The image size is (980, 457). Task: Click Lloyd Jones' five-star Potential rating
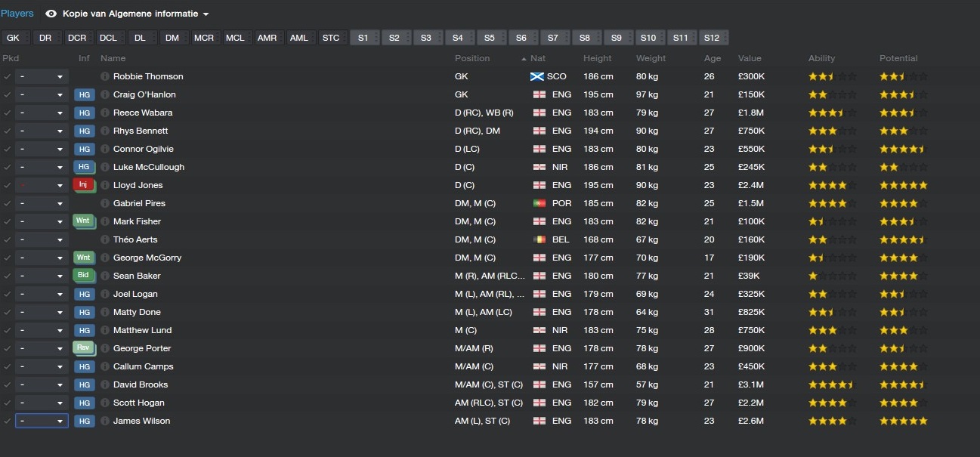pyautogui.click(x=903, y=185)
